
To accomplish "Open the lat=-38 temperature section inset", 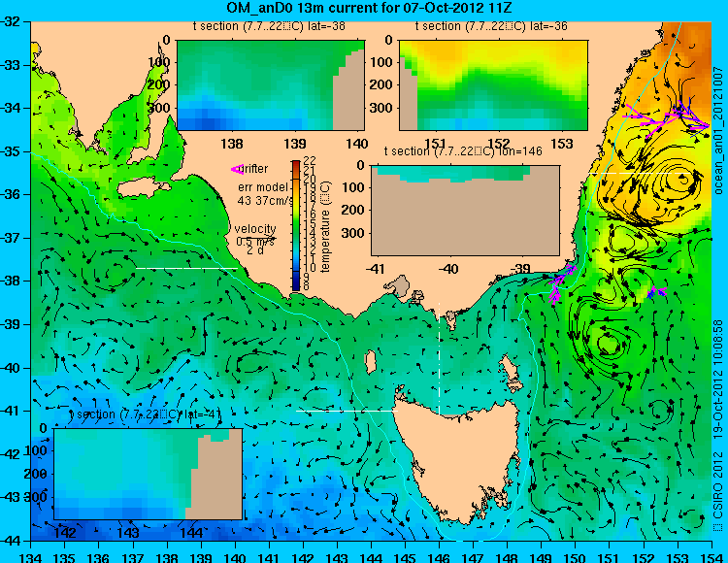I will click(x=271, y=85).
